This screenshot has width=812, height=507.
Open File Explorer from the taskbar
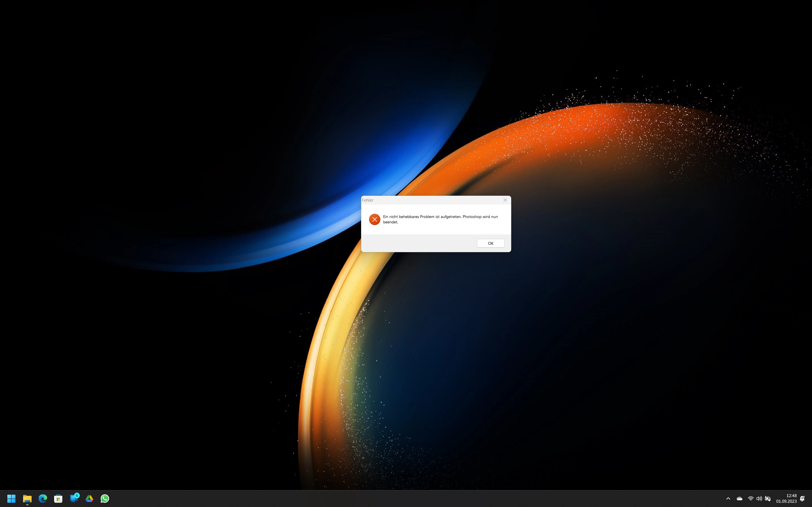tap(27, 498)
